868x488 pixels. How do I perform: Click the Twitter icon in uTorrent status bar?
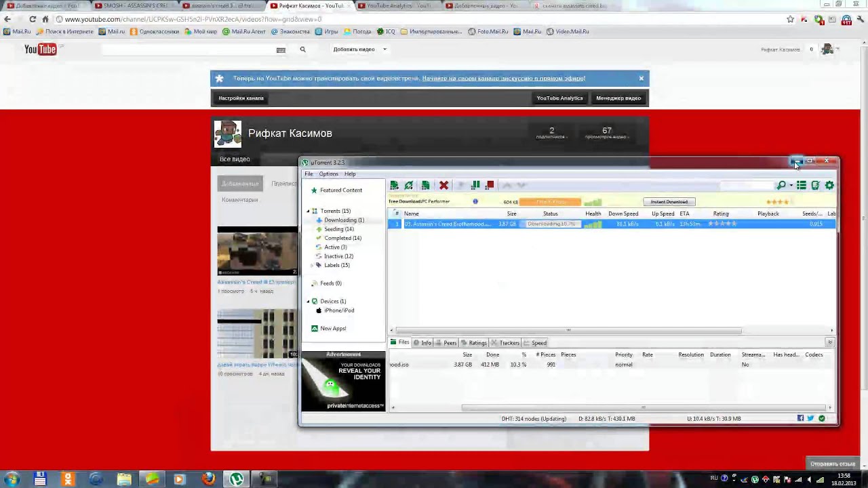tap(810, 418)
